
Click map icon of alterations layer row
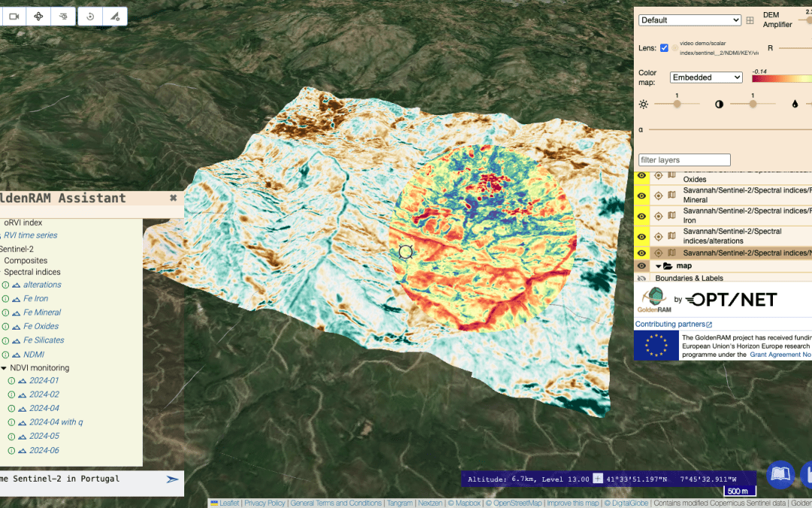[671, 236]
